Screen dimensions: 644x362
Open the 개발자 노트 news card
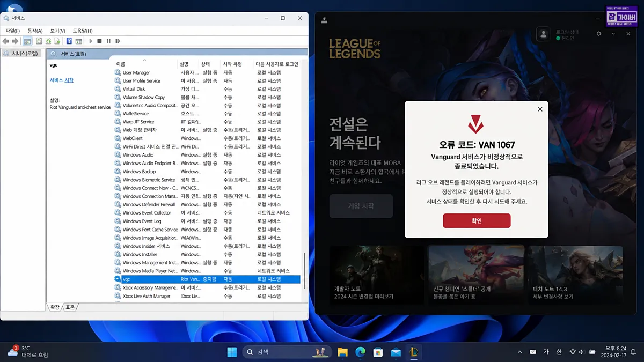coord(376,276)
